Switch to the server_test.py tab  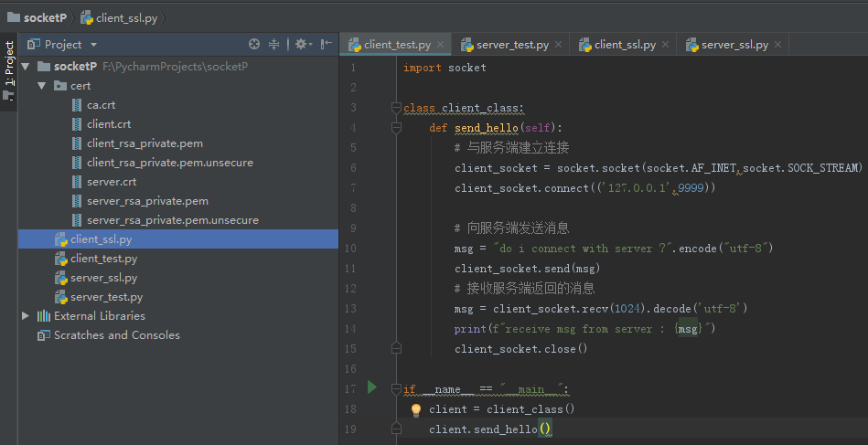point(503,45)
